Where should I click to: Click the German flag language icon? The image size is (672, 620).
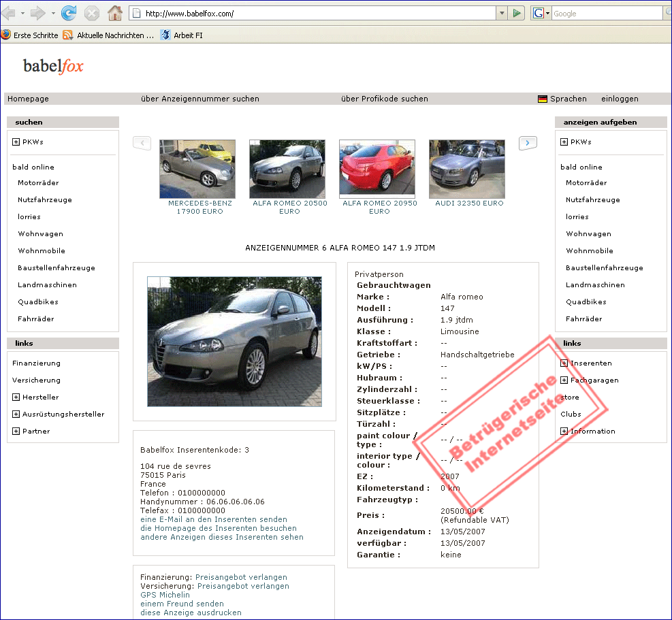tap(543, 99)
